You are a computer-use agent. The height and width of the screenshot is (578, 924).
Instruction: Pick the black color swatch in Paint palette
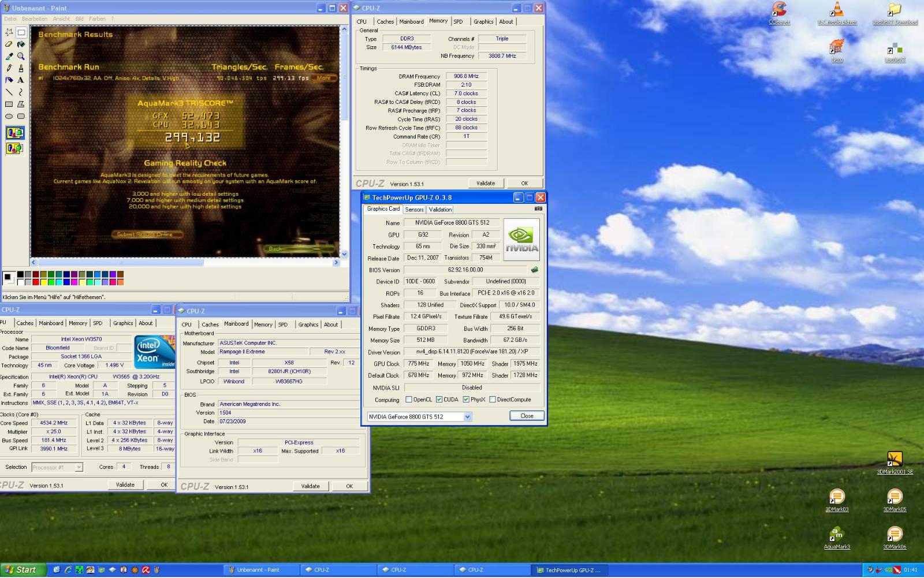tap(20, 275)
